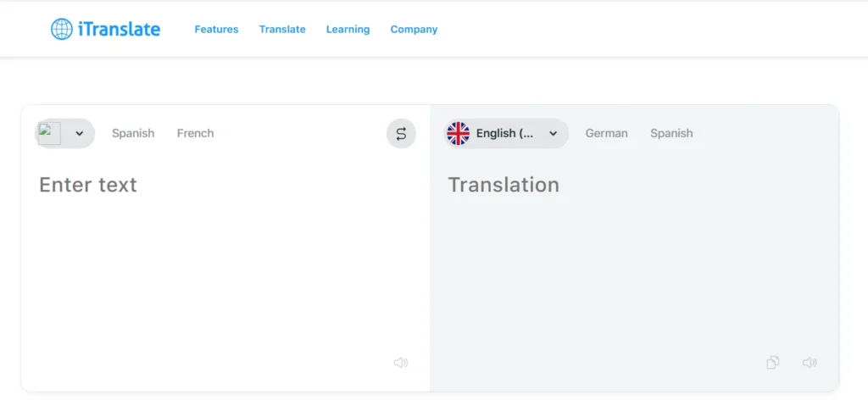Swap source and target languages
The height and width of the screenshot is (406, 868).
(401, 133)
